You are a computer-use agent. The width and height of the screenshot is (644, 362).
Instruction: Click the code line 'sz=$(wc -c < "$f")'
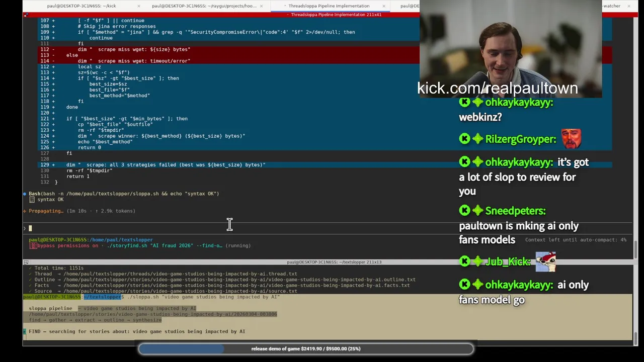coord(103,72)
